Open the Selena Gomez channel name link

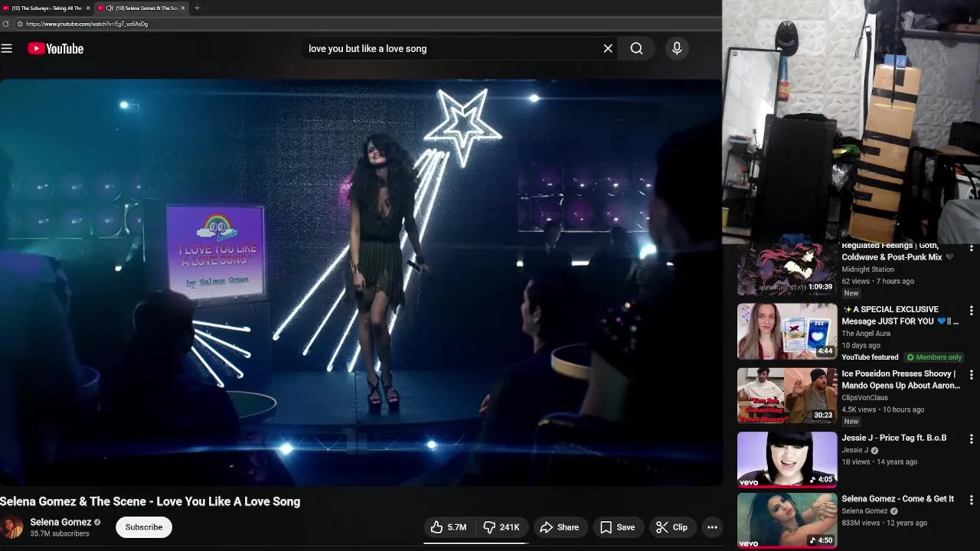[60, 522]
